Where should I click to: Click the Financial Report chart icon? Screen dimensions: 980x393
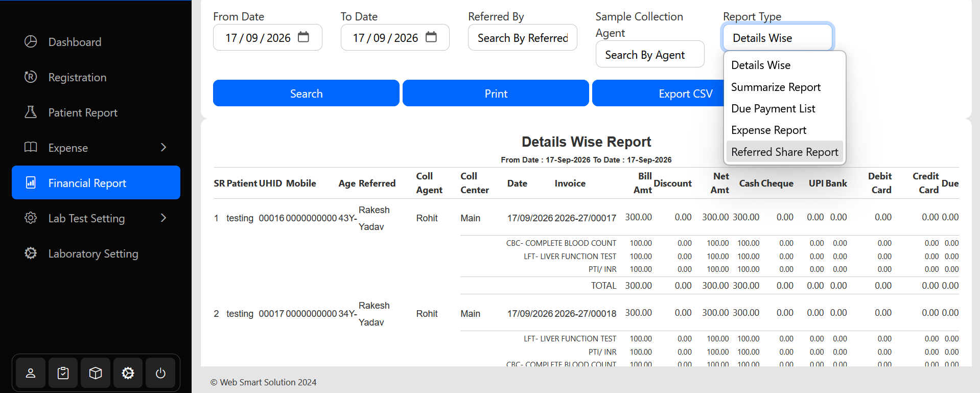[x=31, y=182]
